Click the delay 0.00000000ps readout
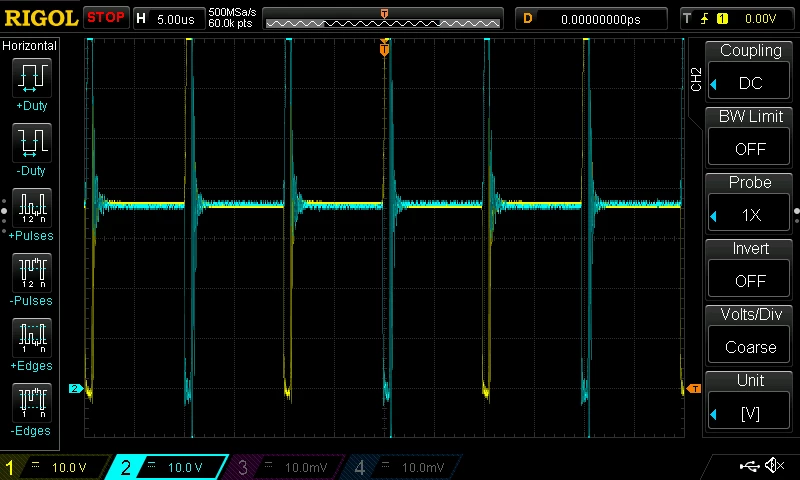Image resolution: width=800 pixels, height=480 pixels. [601, 19]
